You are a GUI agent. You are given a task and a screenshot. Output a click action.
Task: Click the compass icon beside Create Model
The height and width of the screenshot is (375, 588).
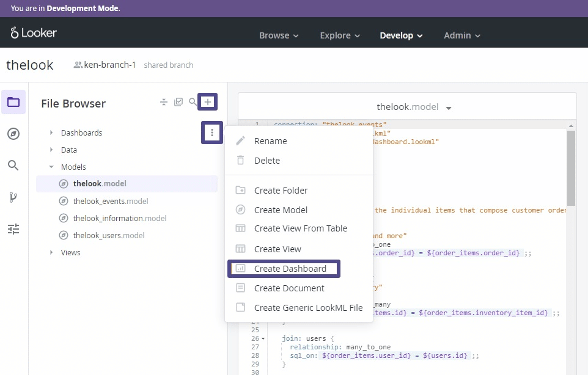click(240, 209)
